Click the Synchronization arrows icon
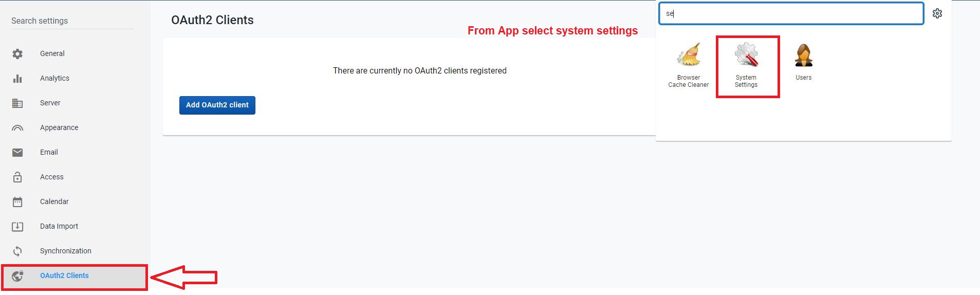This screenshot has width=980, height=295. (x=17, y=251)
